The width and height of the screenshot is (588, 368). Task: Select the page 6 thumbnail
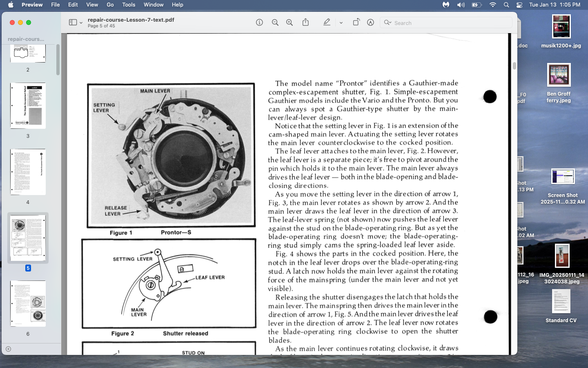[x=28, y=303]
